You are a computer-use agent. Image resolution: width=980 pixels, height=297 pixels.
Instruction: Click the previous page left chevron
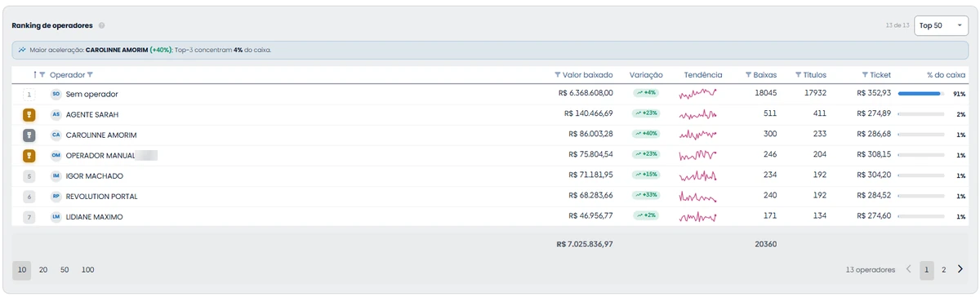(x=909, y=269)
